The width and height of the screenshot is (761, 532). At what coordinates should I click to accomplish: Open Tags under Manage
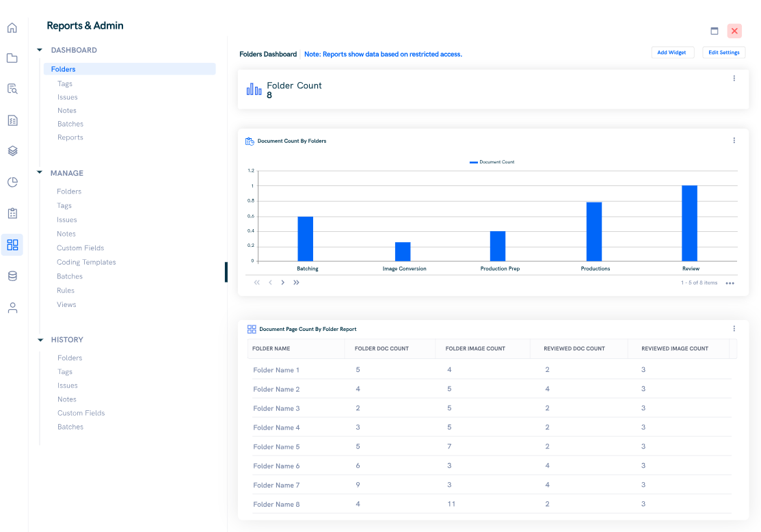(64, 206)
